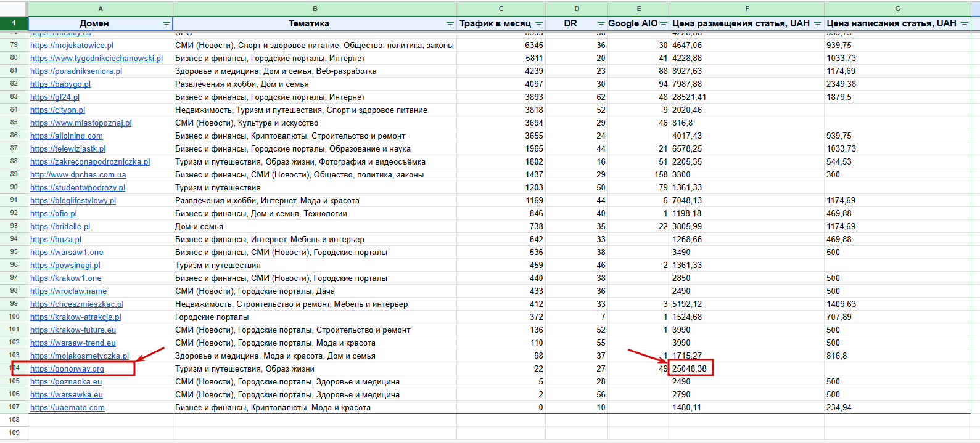Open the babygo.pl link
The image size is (980, 443).
60,84
